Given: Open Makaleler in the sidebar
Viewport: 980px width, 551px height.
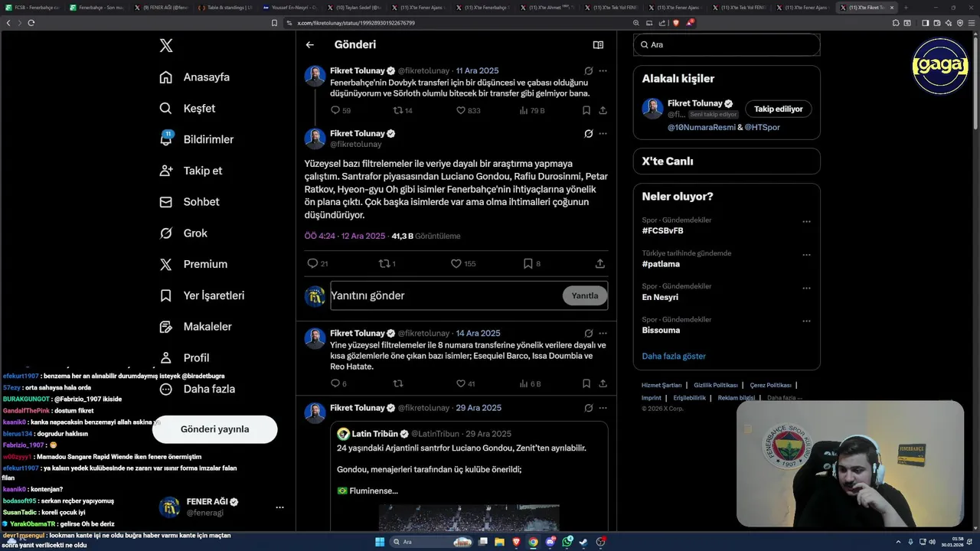Looking at the screenshot, I should 195,327.
